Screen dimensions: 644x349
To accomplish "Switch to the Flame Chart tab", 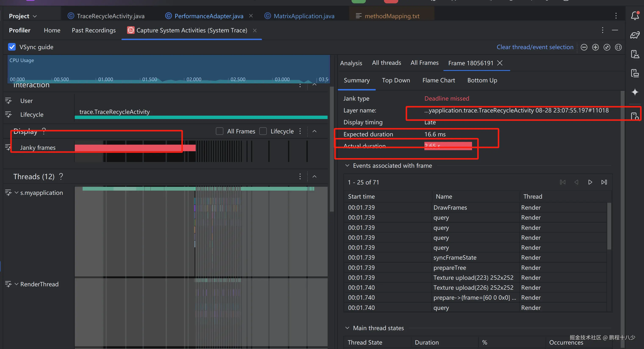I will (x=439, y=80).
